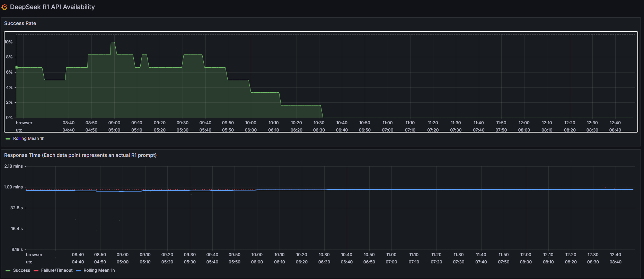Click the green Success legend color swatch

[x=8, y=271]
